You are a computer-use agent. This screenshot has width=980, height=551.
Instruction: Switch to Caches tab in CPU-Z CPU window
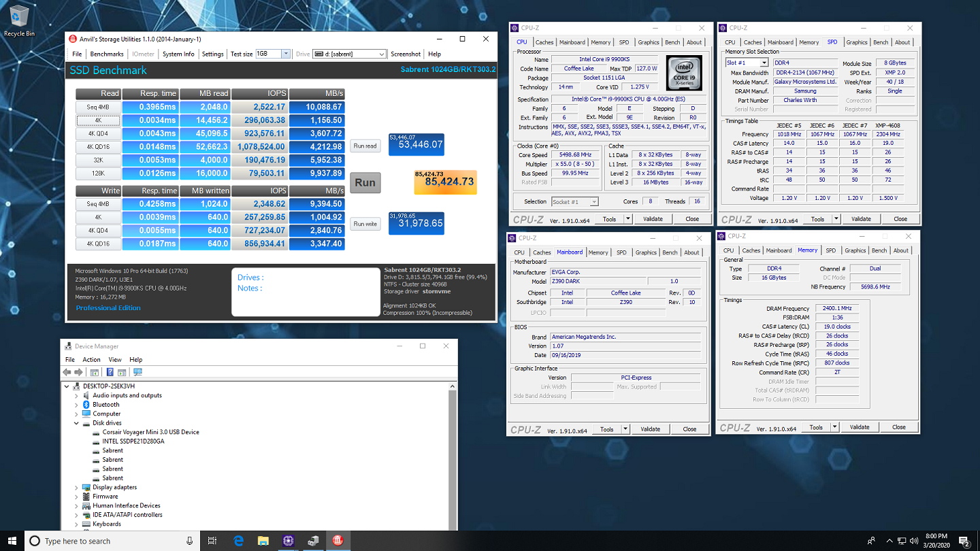pos(544,42)
